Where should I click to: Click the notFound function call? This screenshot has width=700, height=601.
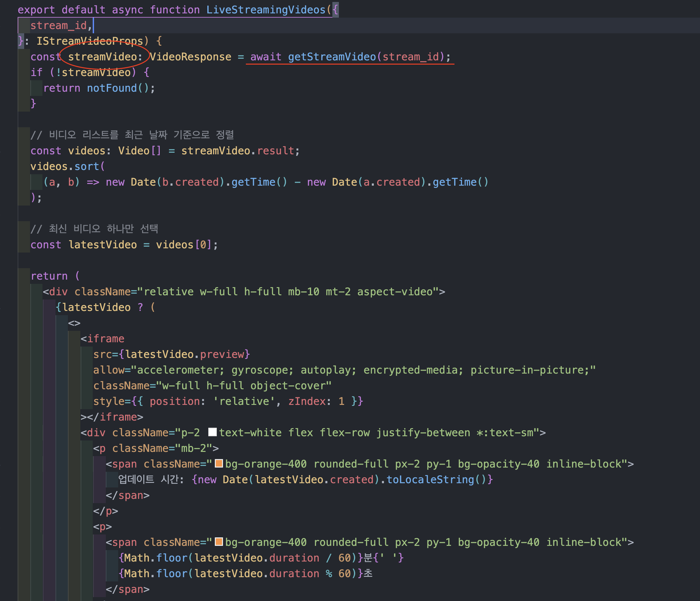(x=112, y=88)
